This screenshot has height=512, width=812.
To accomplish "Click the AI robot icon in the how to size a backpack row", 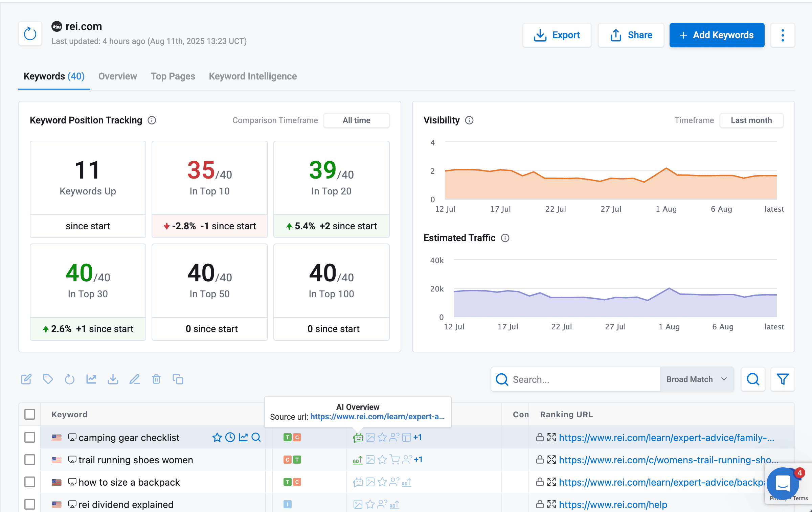I will click(x=358, y=482).
